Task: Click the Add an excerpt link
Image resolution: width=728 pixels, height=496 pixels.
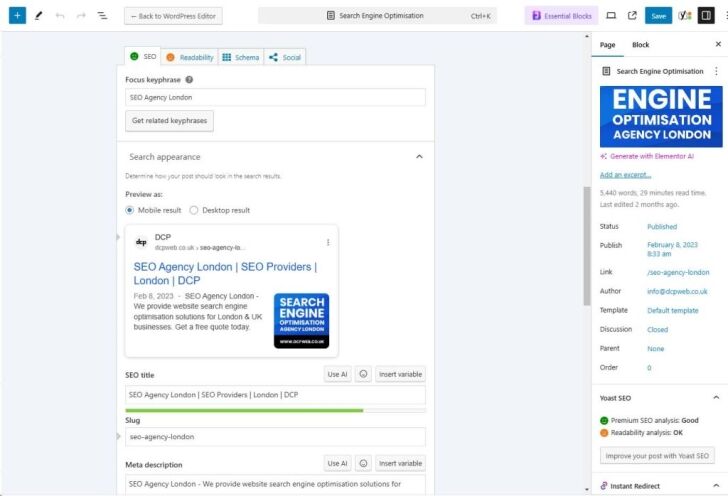Action: tap(625, 175)
